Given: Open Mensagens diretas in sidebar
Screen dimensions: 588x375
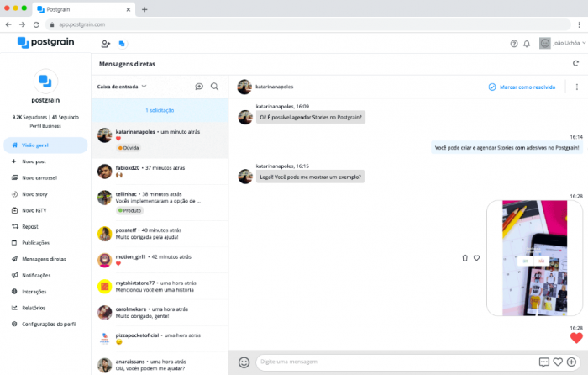Looking at the screenshot, I should point(39,259).
